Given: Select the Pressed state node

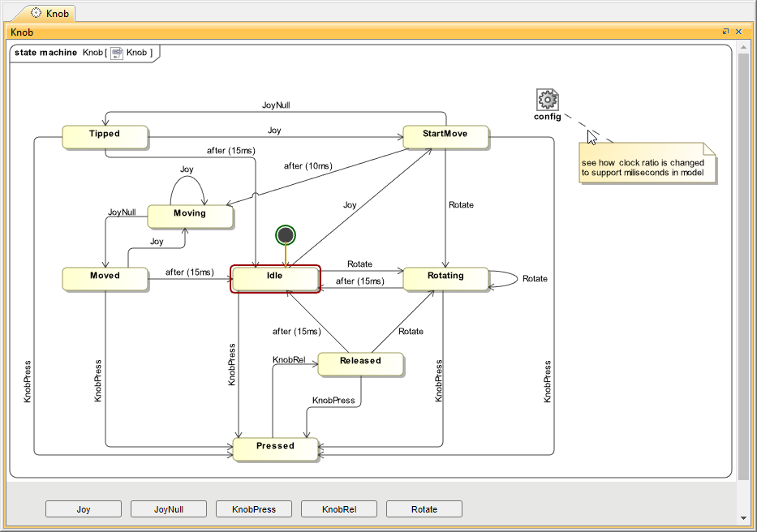Looking at the screenshot, I should 275,448.
